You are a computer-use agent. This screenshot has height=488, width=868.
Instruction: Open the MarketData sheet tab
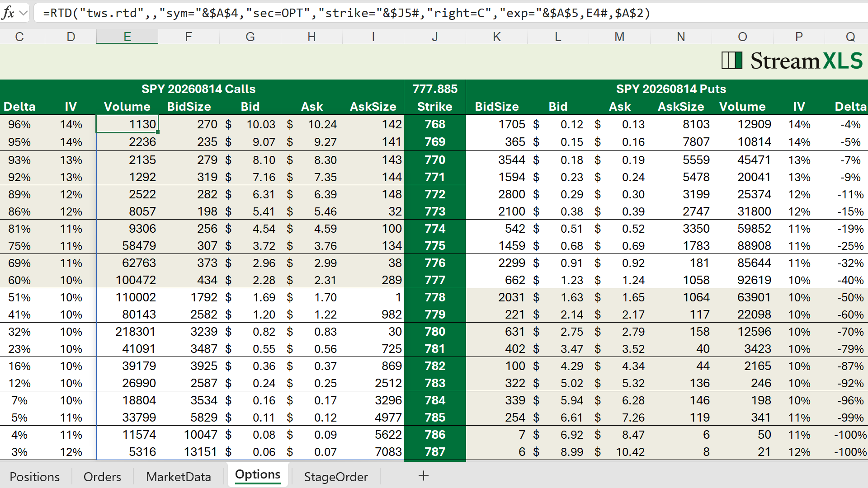(x=179, y=477)
